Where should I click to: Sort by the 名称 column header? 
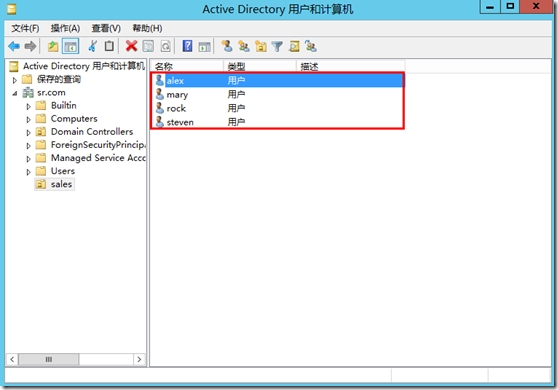pos(187,66)
